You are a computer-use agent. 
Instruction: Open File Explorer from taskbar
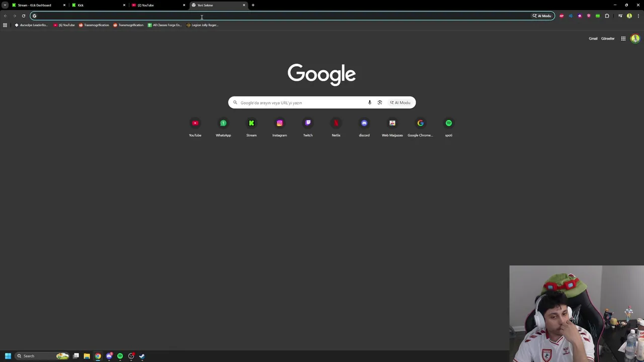87,356
